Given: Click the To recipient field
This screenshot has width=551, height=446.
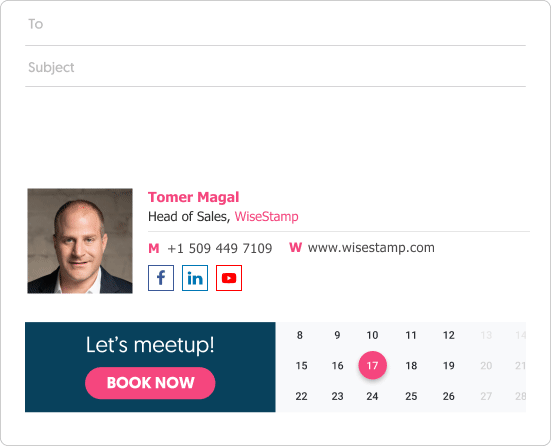Looking at the screenshot, I should click(276, 25).
